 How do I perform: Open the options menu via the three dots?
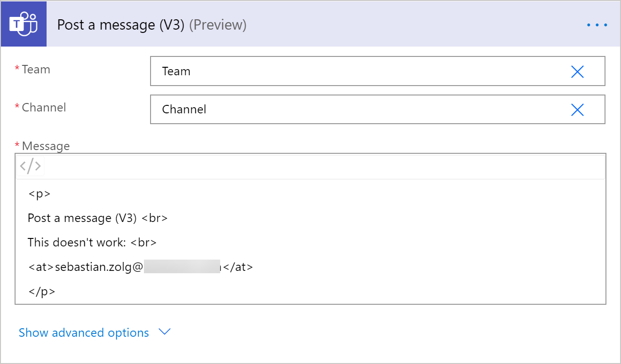(x=597, y=25)
